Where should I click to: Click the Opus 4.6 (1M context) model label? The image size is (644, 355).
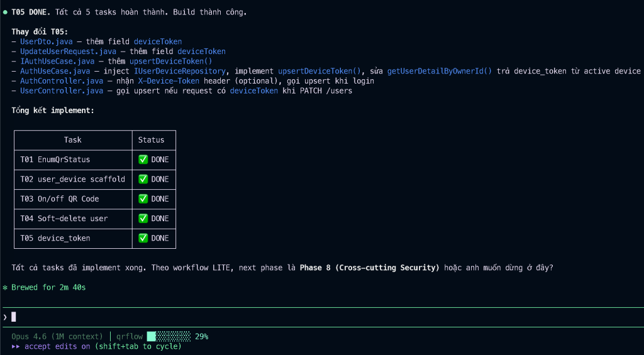[x=57, y=336]
